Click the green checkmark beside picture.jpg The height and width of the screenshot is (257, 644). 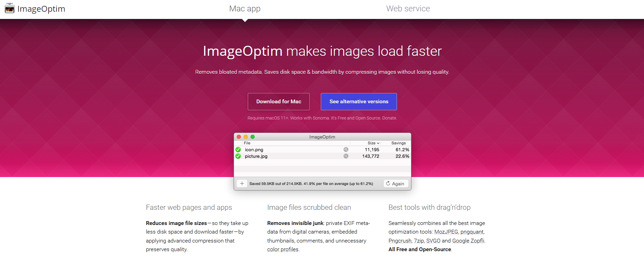click(x=238, y=156)
